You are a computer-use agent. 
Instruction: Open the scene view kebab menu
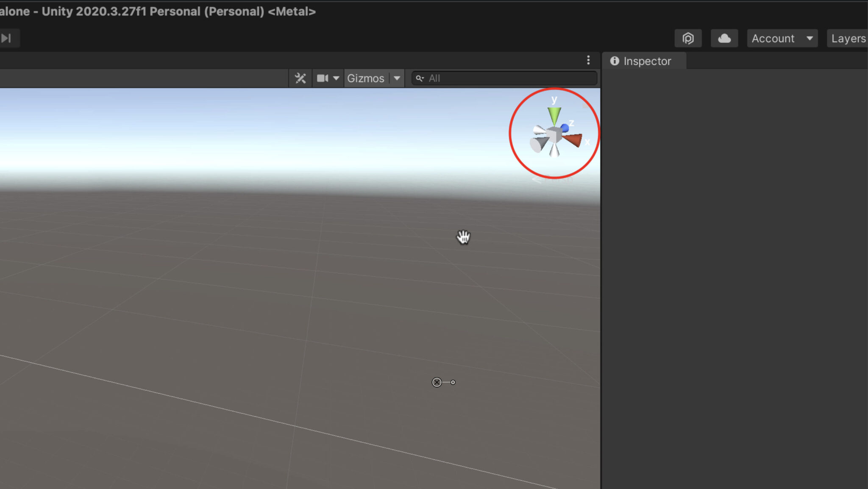[x=589, y=60]
